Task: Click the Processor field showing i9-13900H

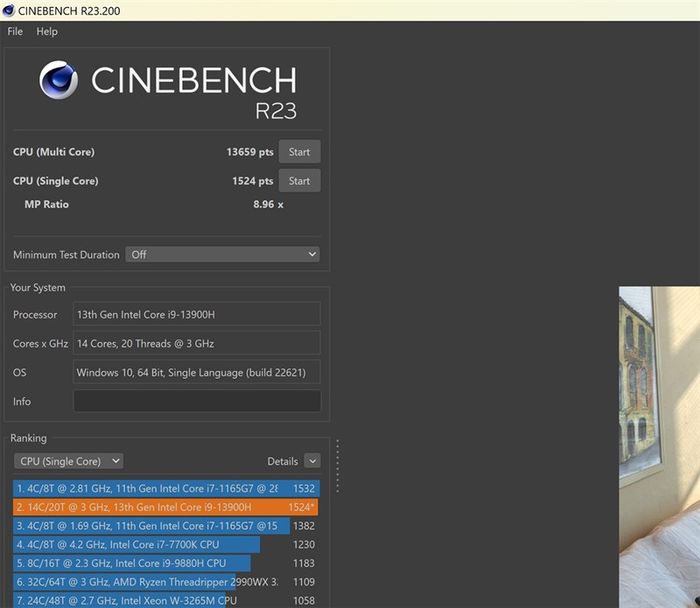Action: [x=196, y=314]
